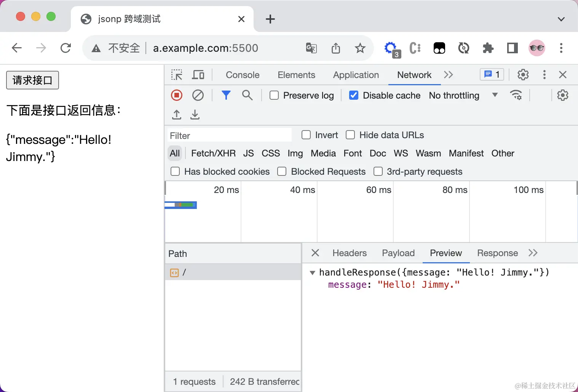Open DevTools customize three-dot menu
This screenshot has height=392, width=578.
(x=544, y=75)
